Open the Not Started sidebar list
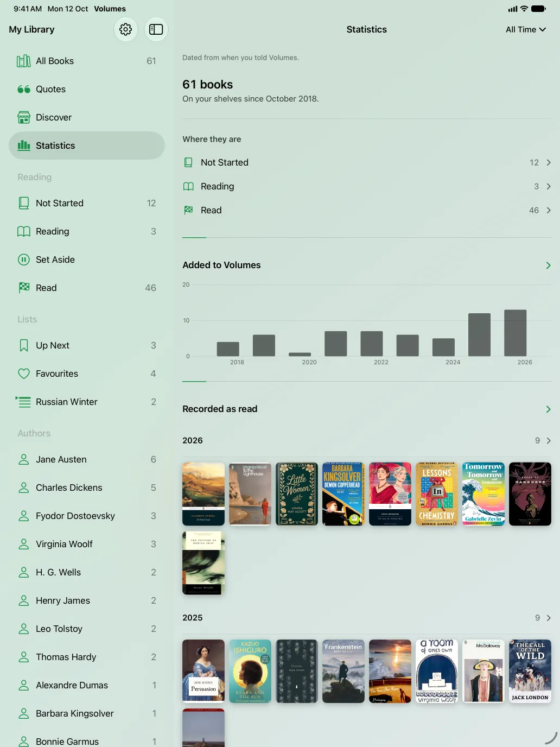Viewport: 560px width, 747px height. (87, 203)
